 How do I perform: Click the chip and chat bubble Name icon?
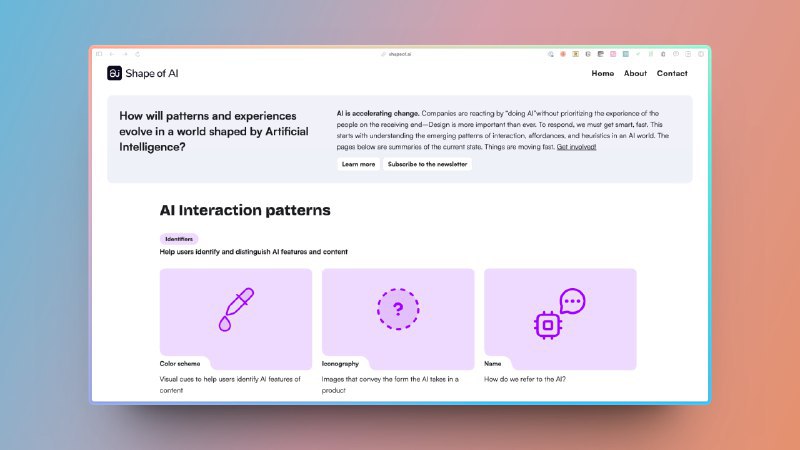(559, 312)
